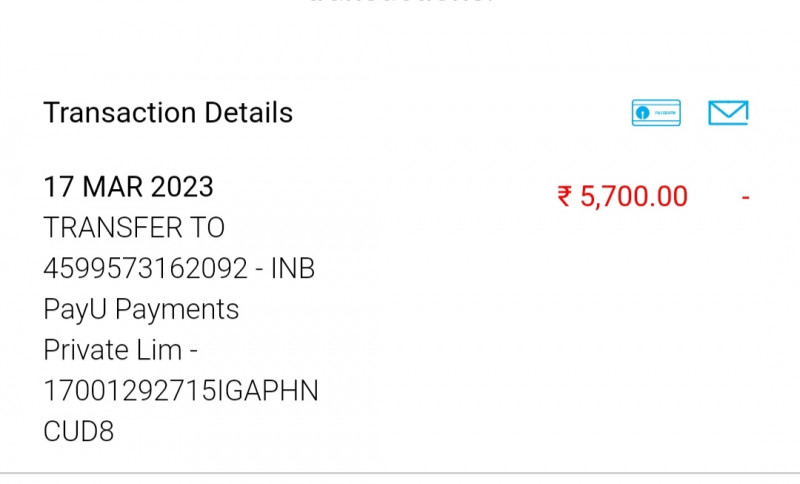Open the SBI passbook card icon
Screen dimensions: 800x484
coord(656,113)
